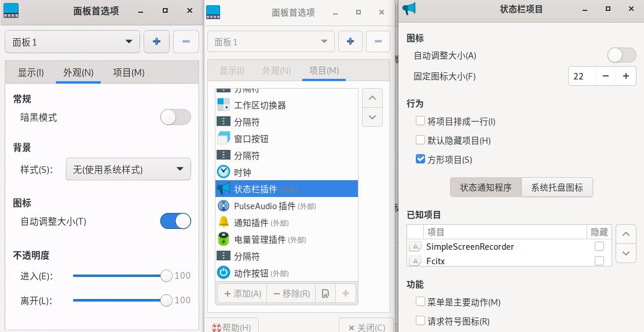Select 项目(M) tab in middle window

coord(324,71)
